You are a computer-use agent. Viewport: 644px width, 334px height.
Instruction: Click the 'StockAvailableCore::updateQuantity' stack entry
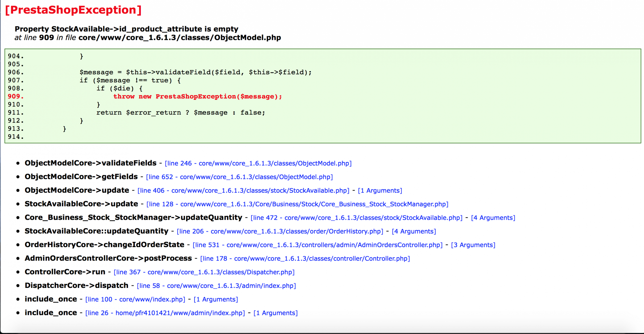(97, 231)
